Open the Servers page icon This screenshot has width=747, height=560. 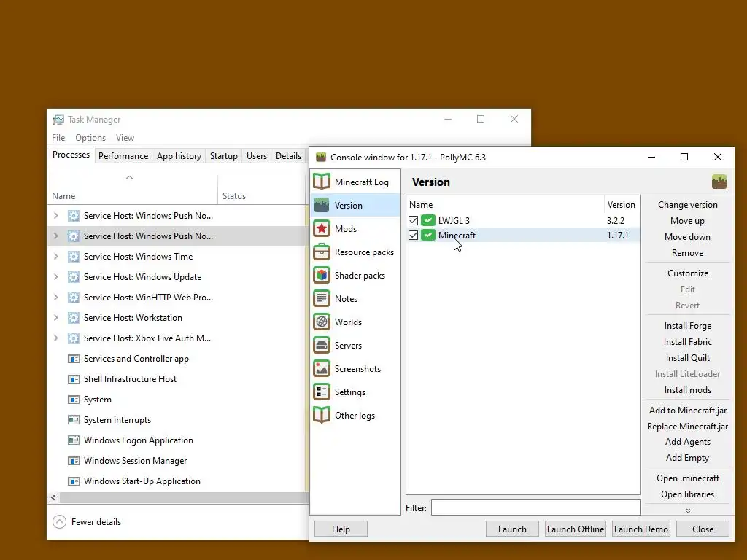pyautogui.click(x=322, y=345)
